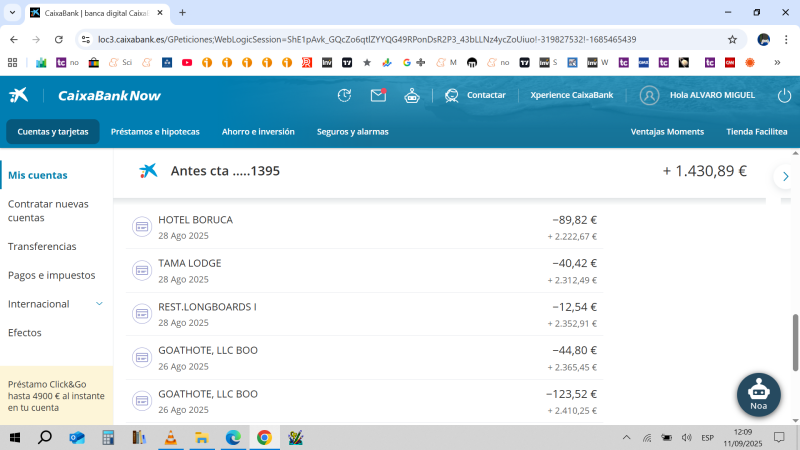The image size is (800, 450).
Task: Open the YouTube bookmark icon
Action: coord(187,62)
